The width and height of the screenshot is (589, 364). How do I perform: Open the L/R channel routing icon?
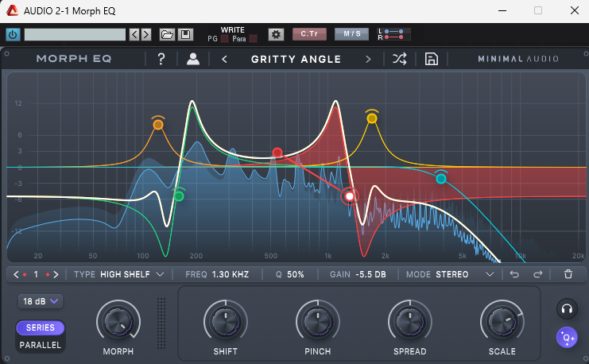393,34
